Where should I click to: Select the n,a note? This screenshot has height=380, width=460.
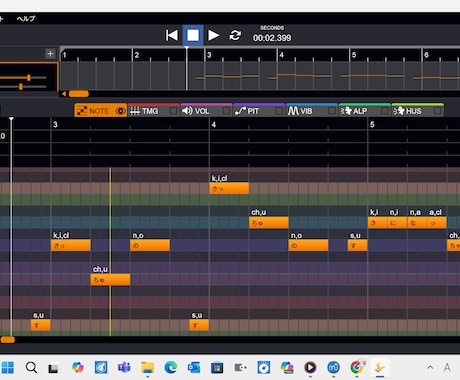click(x=417, y=222)
